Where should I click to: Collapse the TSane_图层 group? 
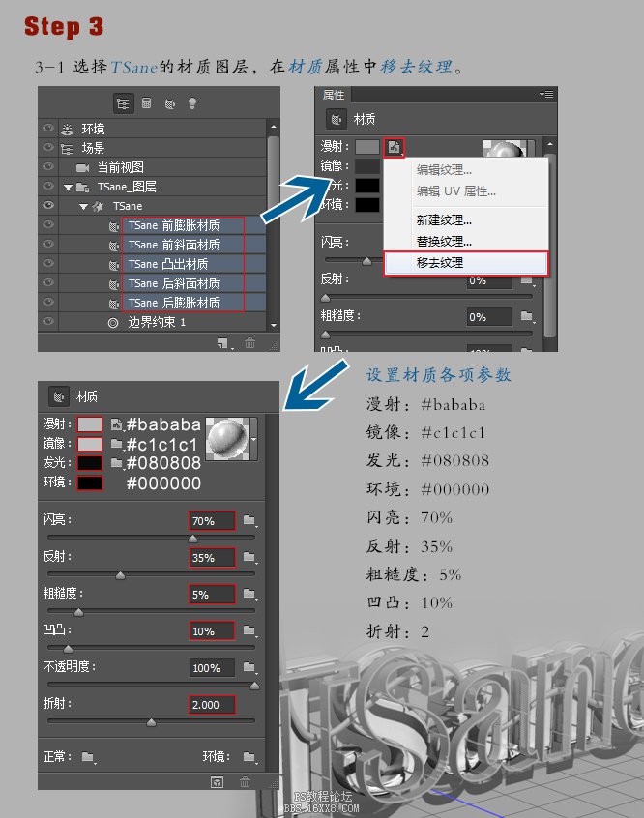coord(68,187)
